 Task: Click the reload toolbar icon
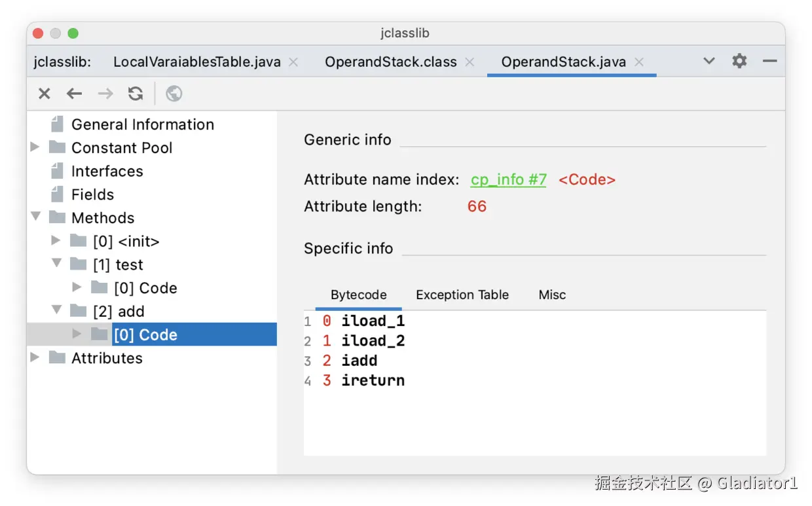(136, 94)
